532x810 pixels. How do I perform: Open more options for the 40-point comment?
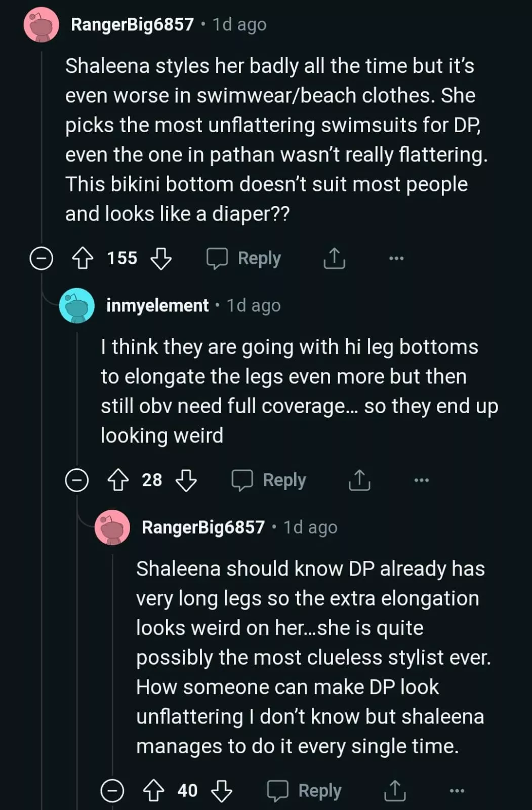pyautogui.click(x=457, y=791)
